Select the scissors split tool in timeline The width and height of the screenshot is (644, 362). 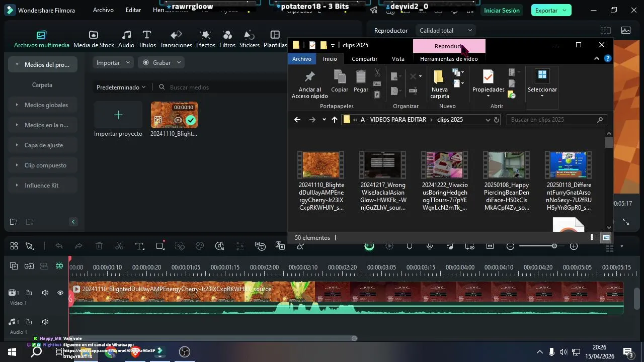point(119,246)
